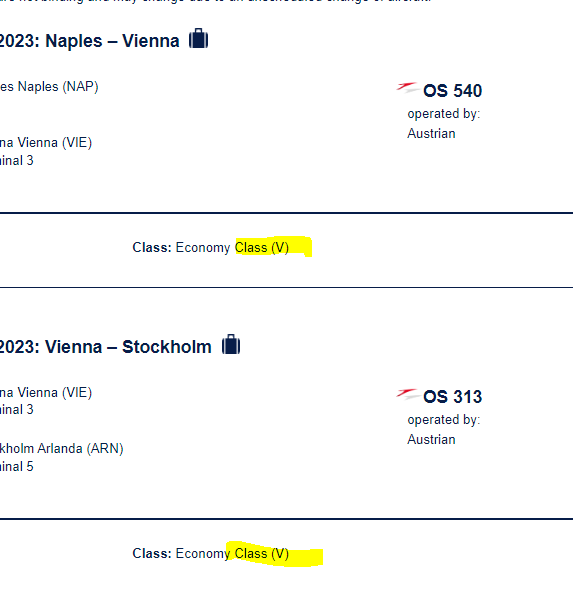
Task: Click the baggage icon beside Vienna – Stockholm
Action: (231, 344)
